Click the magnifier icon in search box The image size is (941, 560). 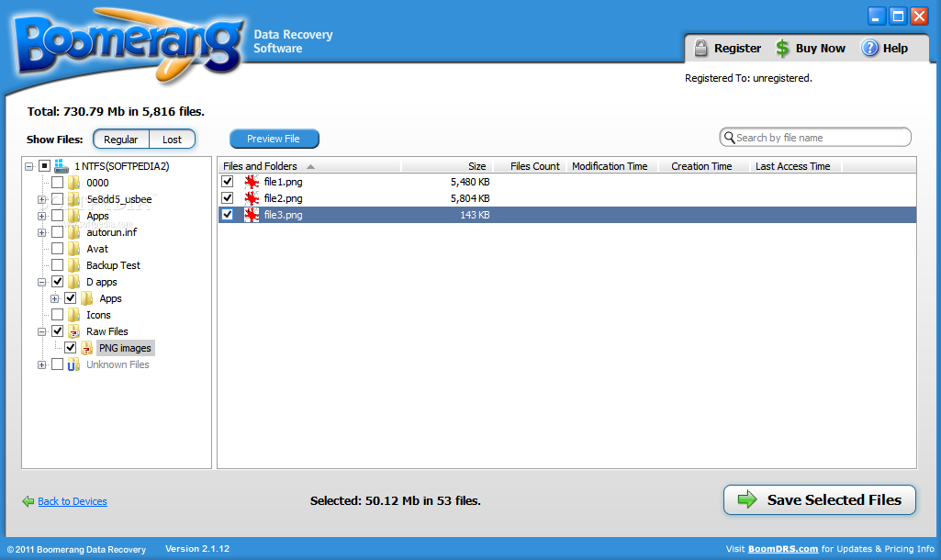(x=729, y=138)
